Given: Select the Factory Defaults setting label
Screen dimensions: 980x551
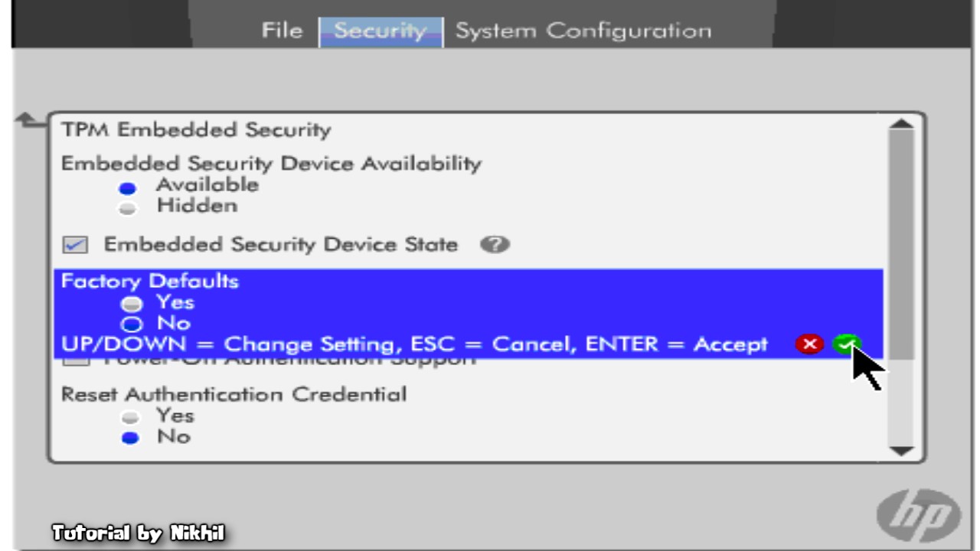Looking at the screenshot, I should [150, 281].
